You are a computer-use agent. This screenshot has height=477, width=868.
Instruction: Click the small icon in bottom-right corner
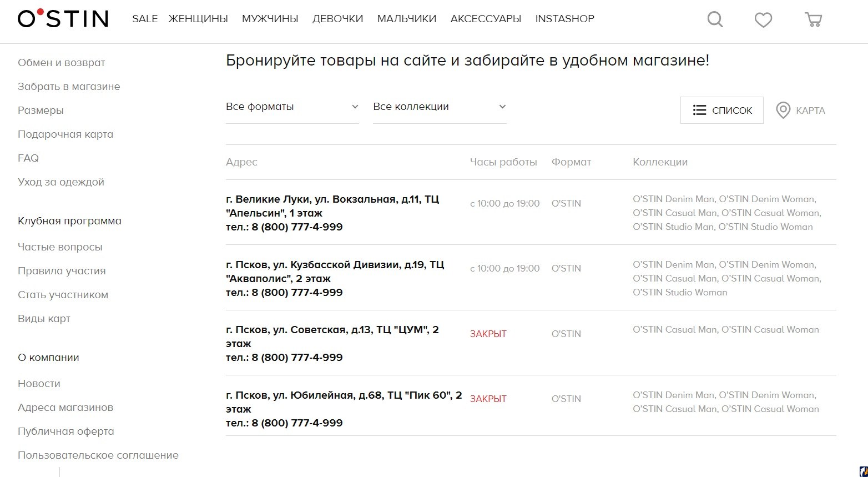pyautogui.click(x=864, y=472)
